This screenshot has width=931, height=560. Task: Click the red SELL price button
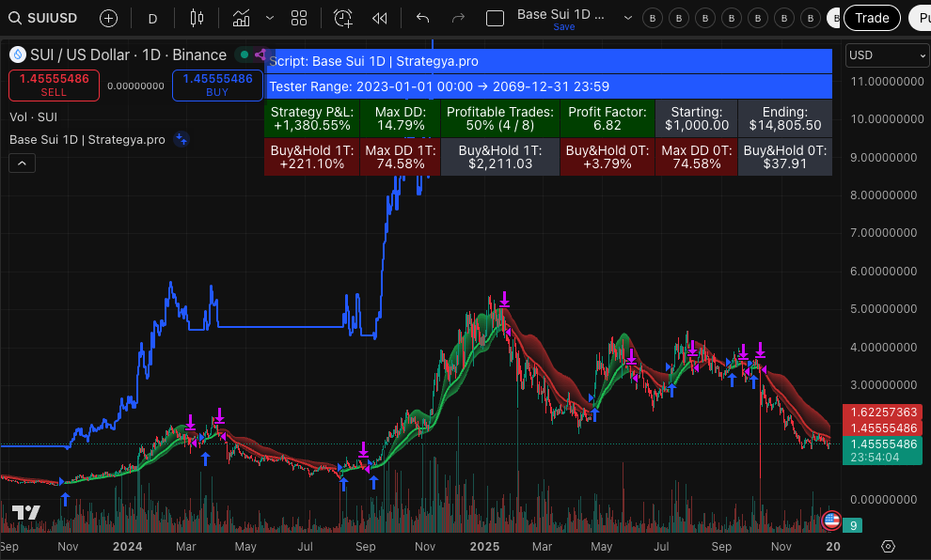(x=54, y=86)
